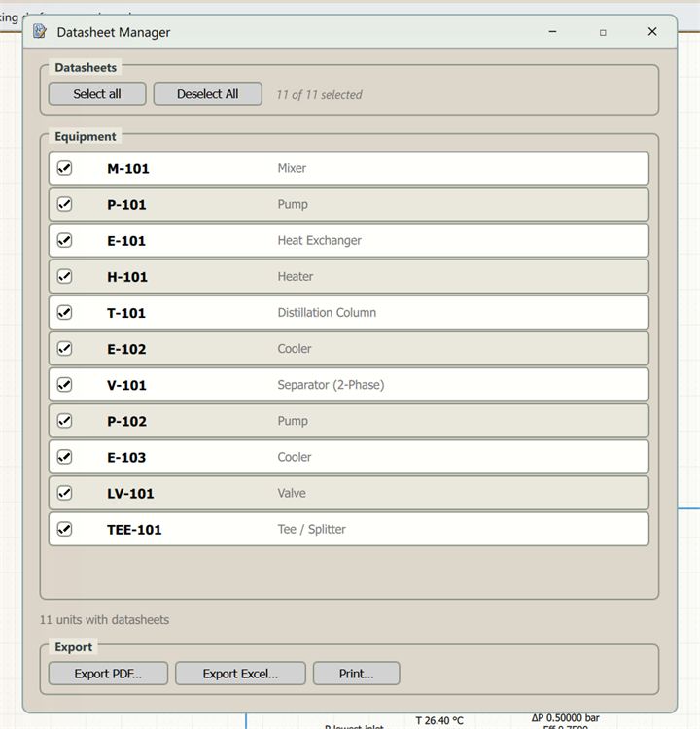Image resolution: width=700 pixels, height=729 pixels.
Task: Select the LV-101 equipment label
Action: click(x=130, y=493)
